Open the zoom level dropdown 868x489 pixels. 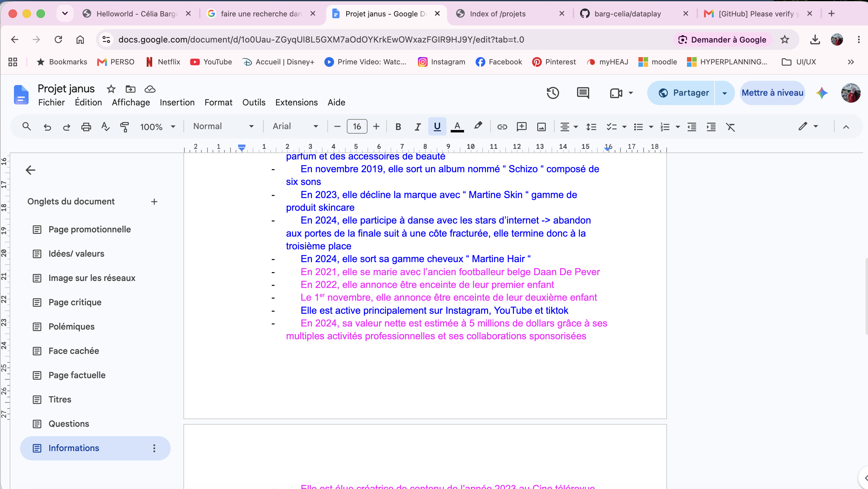click(x=158, y=127)
